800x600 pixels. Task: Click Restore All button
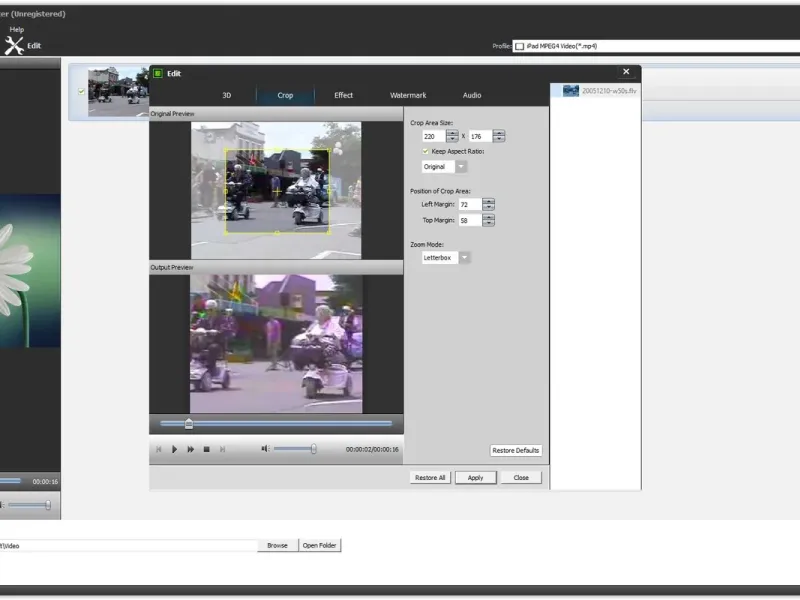(430, 478)
